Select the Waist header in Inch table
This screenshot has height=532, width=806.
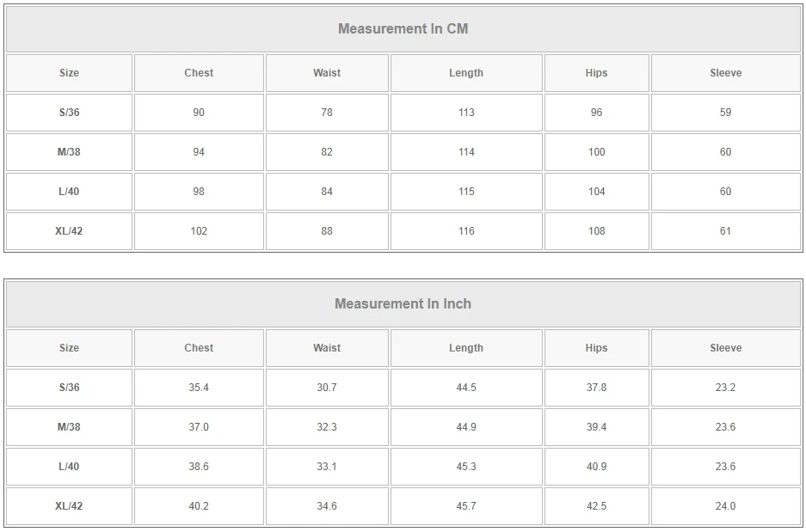pyautogui.click(x=327, y=348)
